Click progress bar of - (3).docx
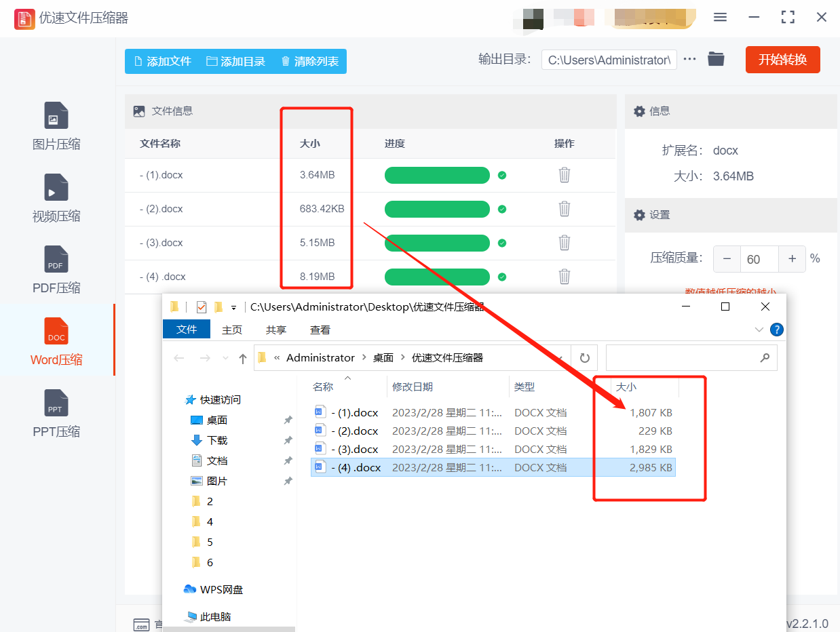This screenshot has height=632, width=840. [437, 243]
